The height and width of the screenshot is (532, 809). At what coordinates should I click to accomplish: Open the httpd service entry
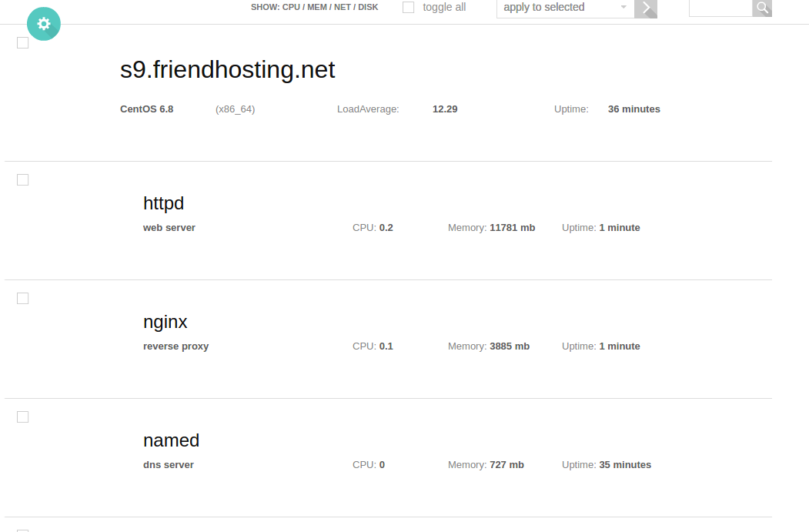pos(163,203)
